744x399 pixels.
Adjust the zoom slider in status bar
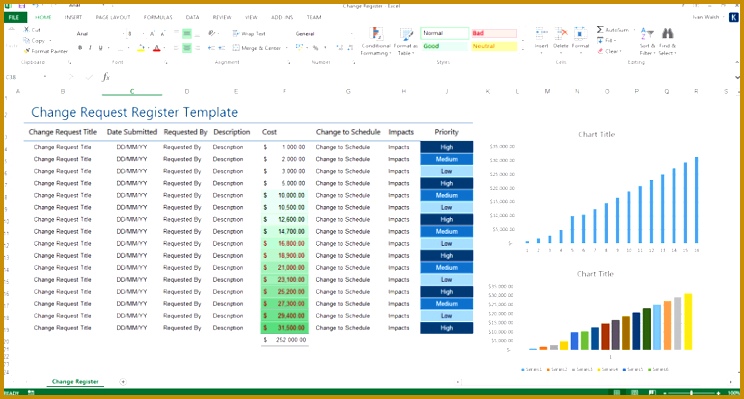pos(691,393)
